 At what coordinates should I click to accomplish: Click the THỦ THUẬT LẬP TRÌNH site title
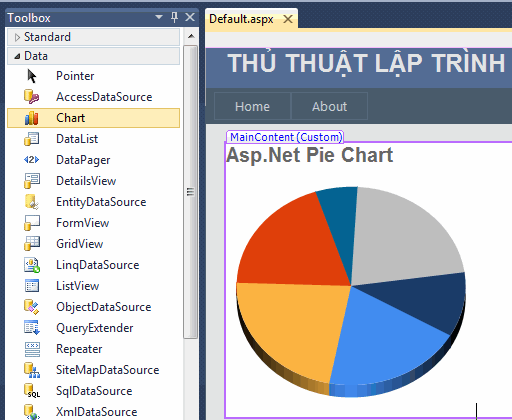[366, 63]
